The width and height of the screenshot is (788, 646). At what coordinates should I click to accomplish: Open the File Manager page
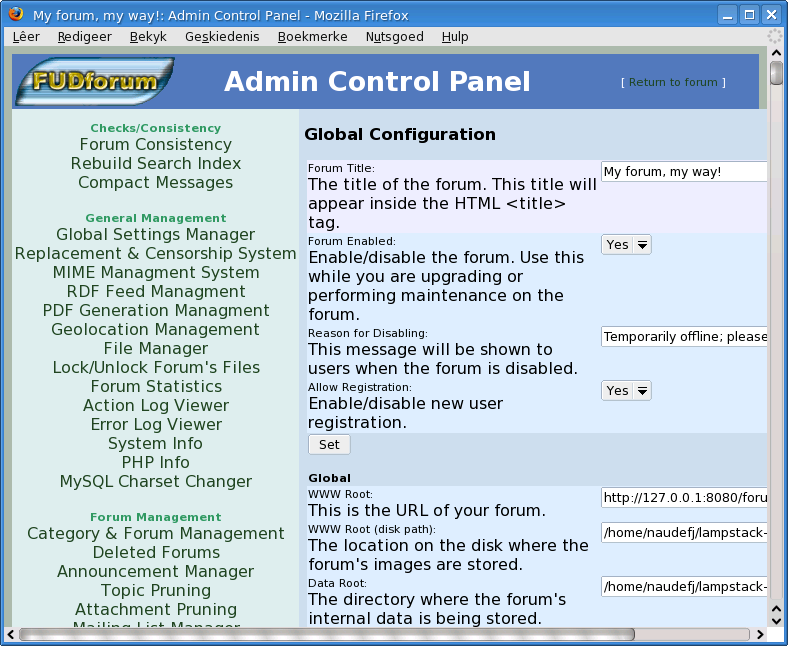tap(155, 348)
